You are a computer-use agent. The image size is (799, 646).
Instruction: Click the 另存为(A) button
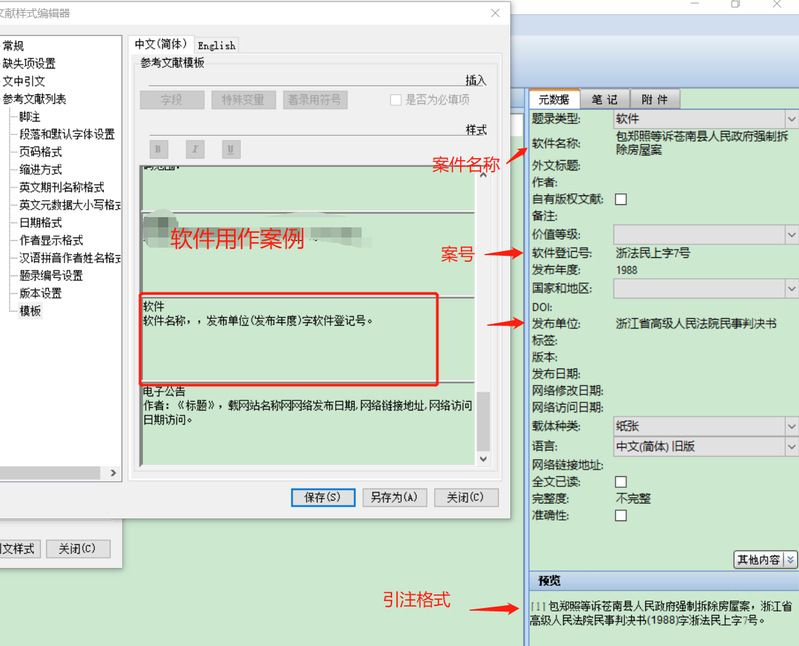395,497
